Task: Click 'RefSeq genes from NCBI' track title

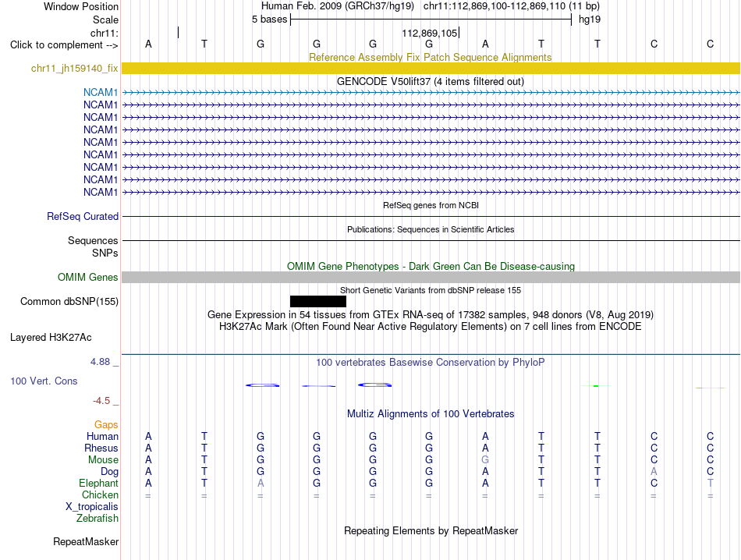Action: pyautogui.click(x=431, y=206)
